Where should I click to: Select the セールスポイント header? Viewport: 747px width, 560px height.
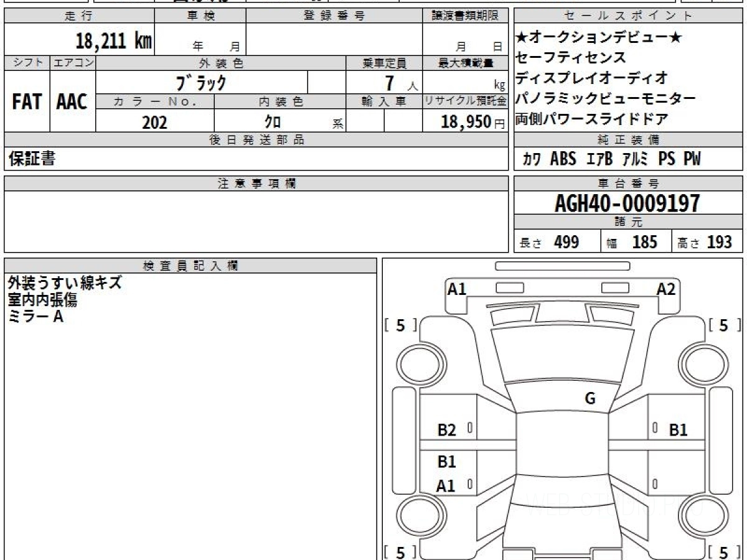click(x=629, y=16)
